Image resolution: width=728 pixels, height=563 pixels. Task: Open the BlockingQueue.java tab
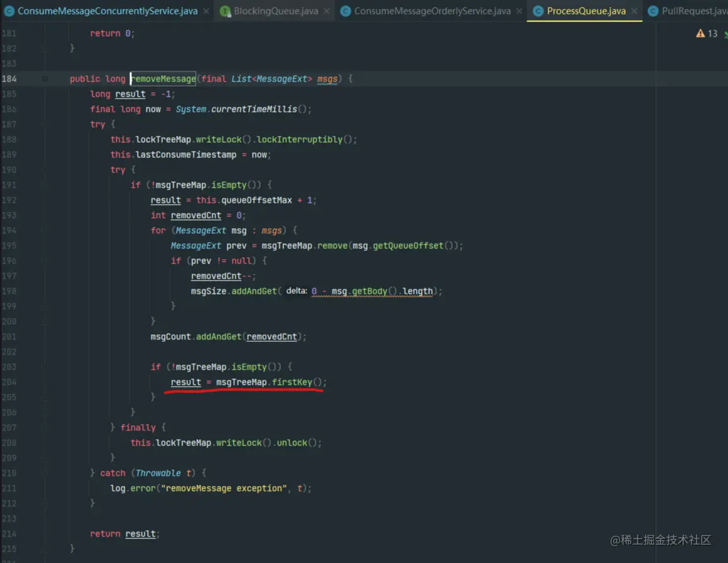click(x=276, y=11)
